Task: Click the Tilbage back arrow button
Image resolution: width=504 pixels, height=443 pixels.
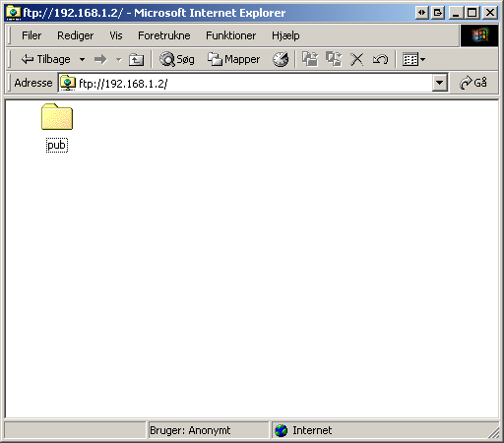Action: tap(45, 59)
